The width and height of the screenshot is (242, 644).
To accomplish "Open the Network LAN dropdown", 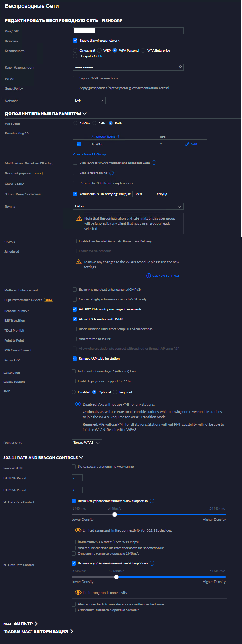I will [89, 101].
